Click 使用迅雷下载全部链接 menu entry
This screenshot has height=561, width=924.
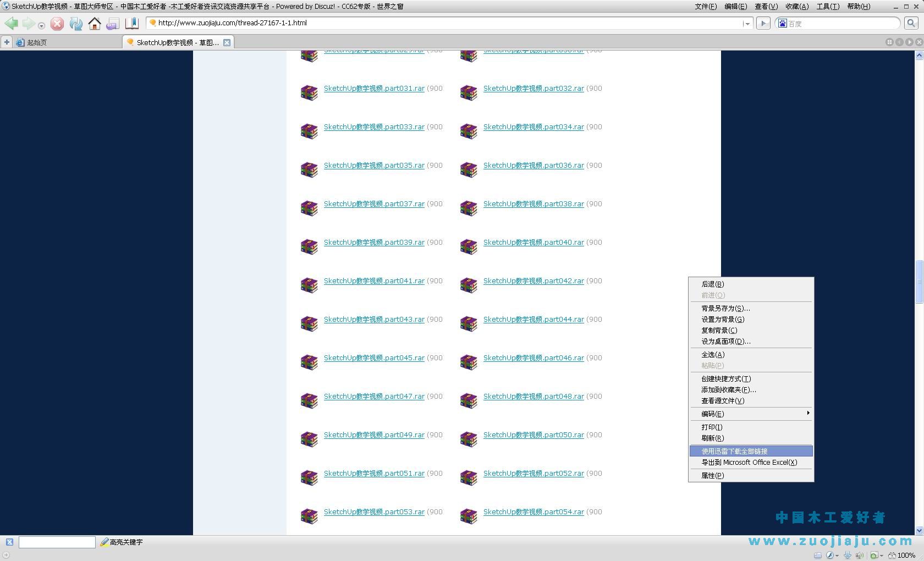(751, 452)
